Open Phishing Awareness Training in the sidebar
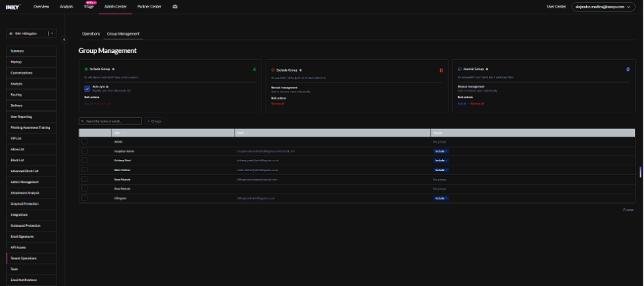This screenshot has height=286, width=644. point(32,127)
